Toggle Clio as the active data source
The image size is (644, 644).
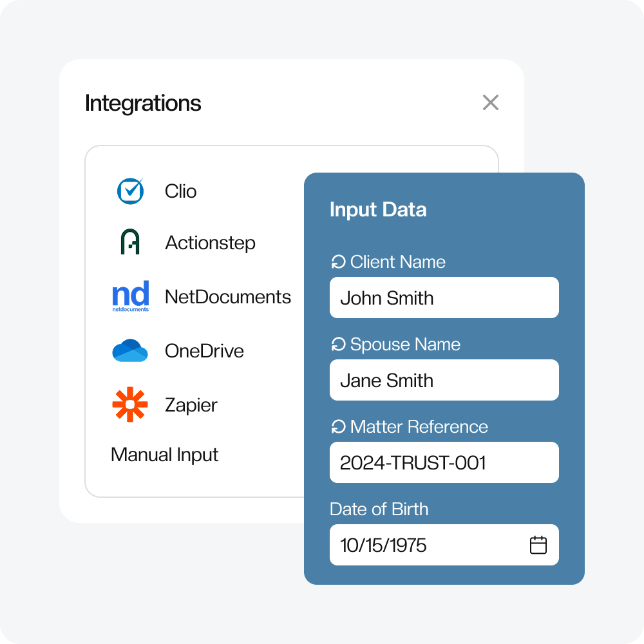[x=180, y=191]
